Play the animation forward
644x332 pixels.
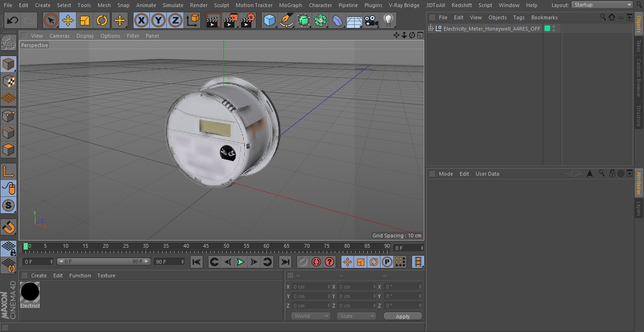coord(240,262)
